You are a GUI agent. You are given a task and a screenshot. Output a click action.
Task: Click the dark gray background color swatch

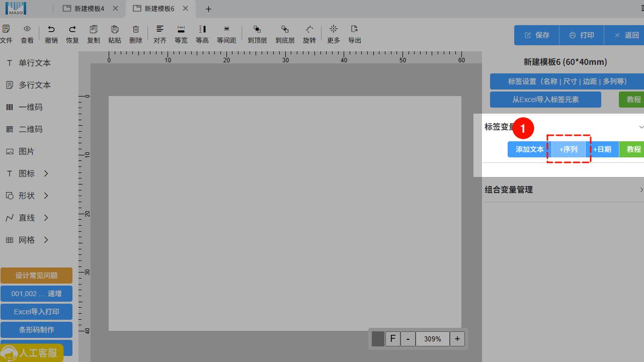point(378,339)
